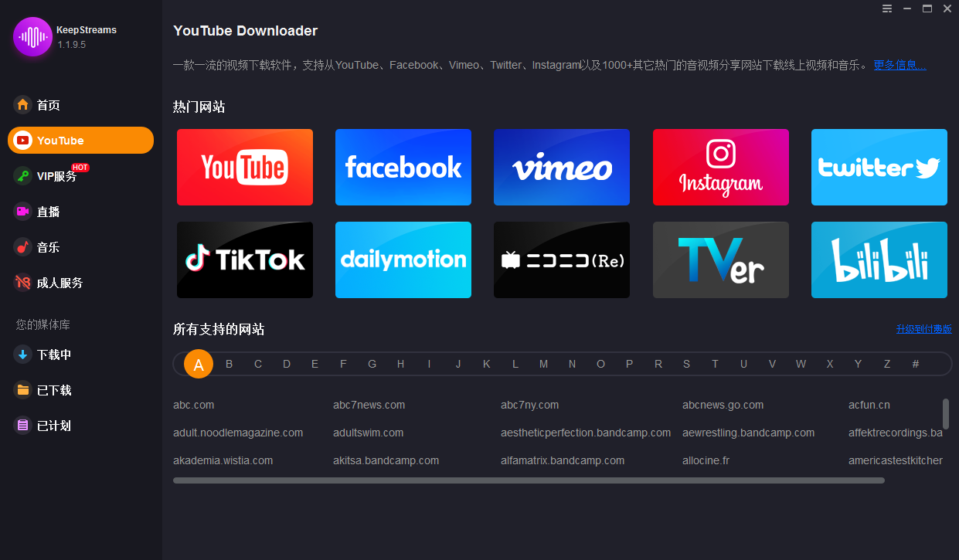
Task: Open the ニコニコ(Re) site tile
Action: (562, 260)
